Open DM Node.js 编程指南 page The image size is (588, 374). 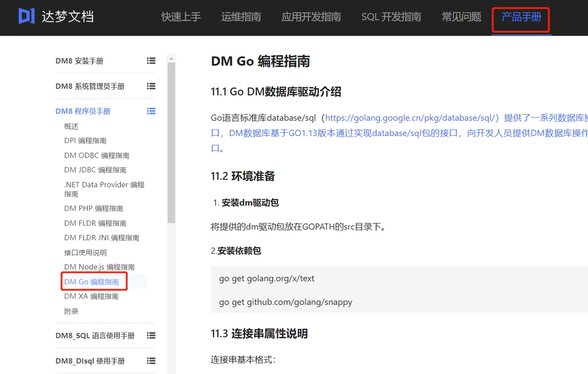tap(99, 267)
